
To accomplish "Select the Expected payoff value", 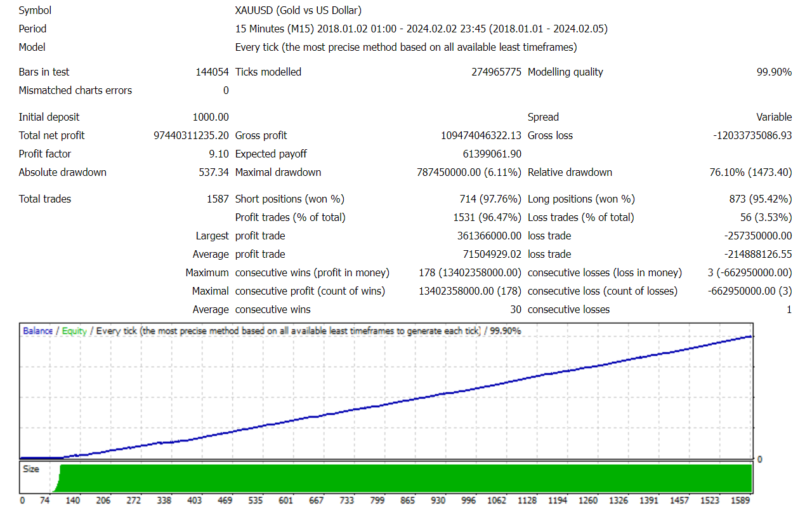I will pyautogui.click(x=492, y=154).
